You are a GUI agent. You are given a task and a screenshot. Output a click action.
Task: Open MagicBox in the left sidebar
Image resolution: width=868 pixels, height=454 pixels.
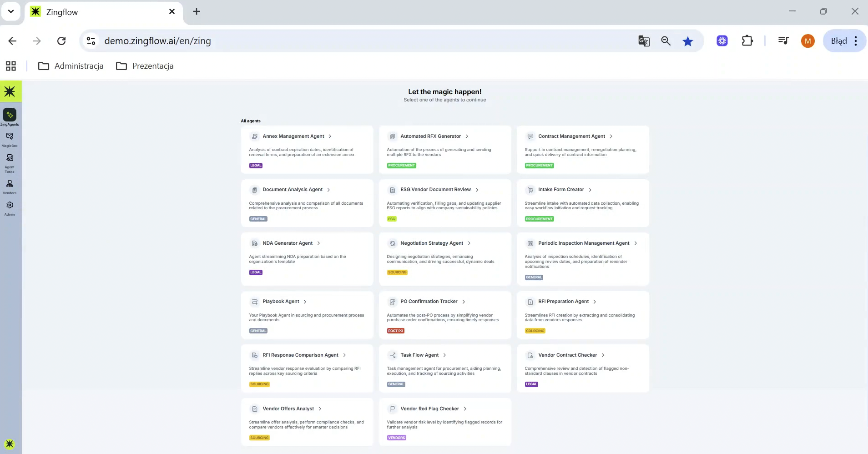(10, 136)
